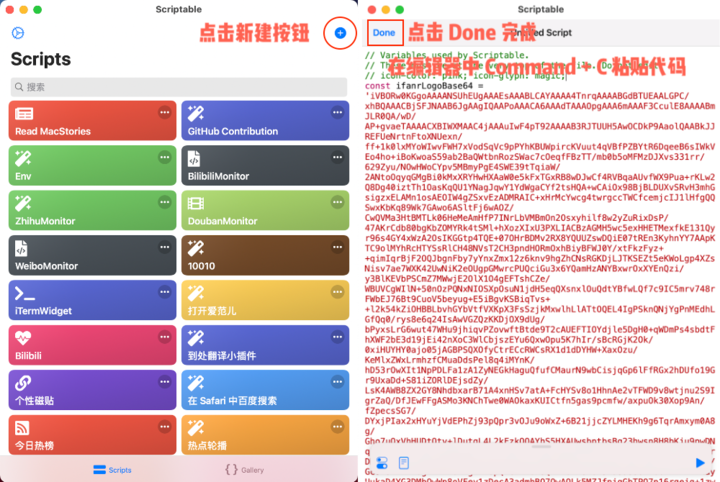Open ellipsis menu on 10010 script

(338, 247)
